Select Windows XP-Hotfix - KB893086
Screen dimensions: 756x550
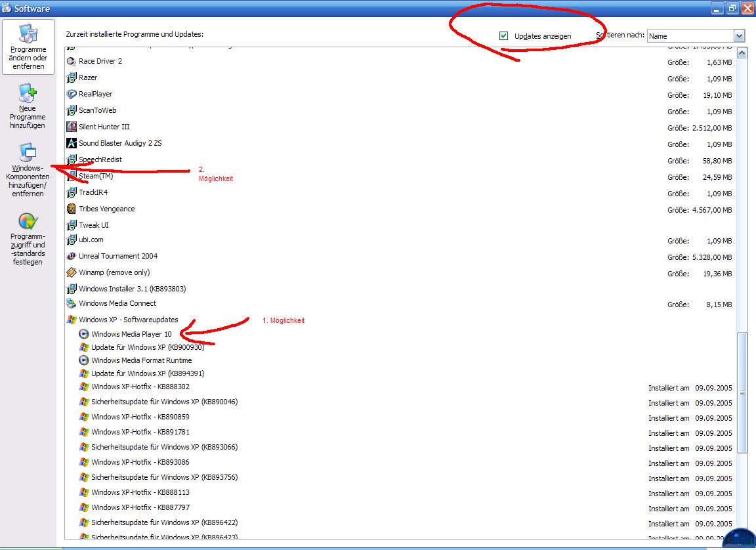coord(140,462)
